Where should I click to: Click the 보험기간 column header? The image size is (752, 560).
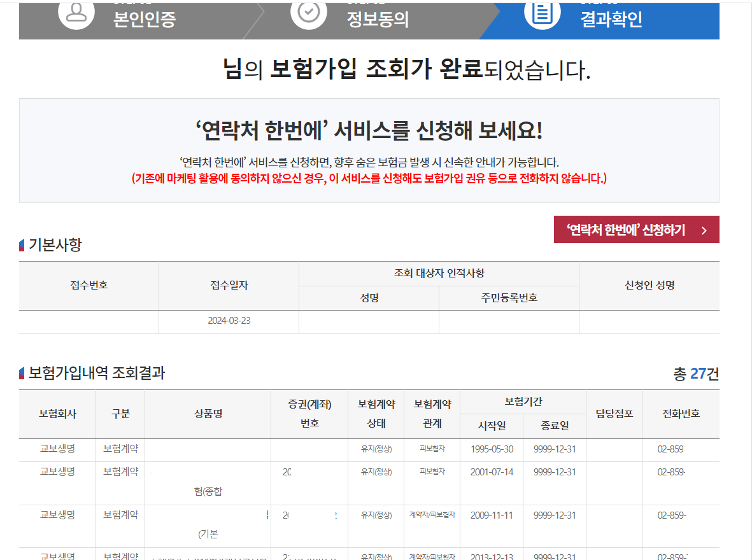click(x=523, y=402)
